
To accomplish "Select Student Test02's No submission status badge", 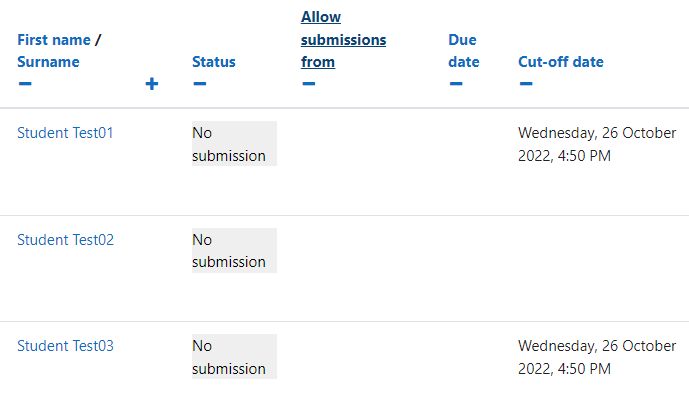I will click(x=234, y=251).
